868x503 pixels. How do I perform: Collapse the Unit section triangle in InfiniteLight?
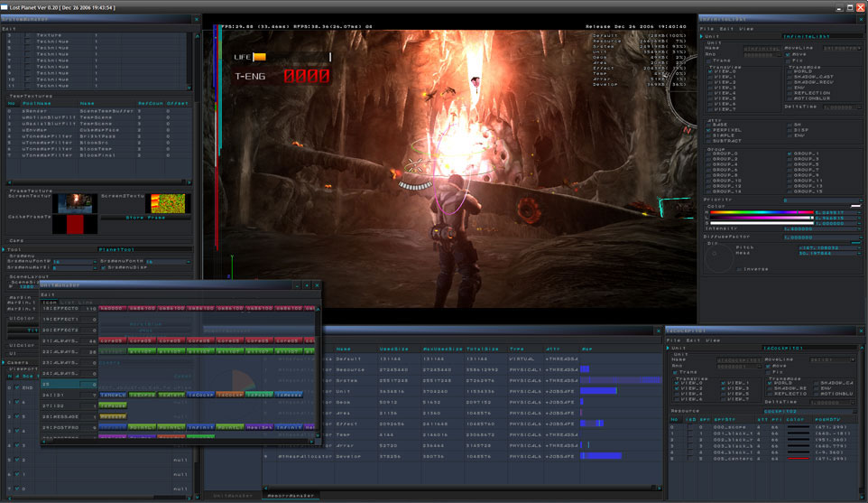[703, 36]
